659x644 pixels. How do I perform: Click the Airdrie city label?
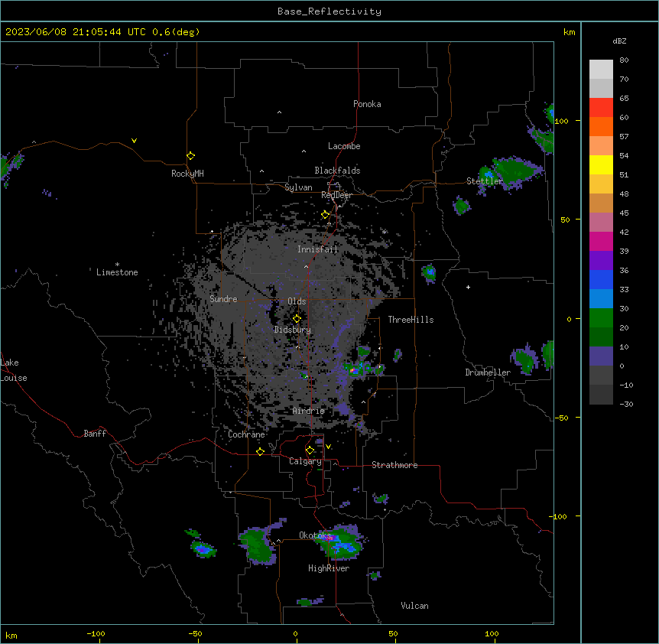click(x=309, y=411)
